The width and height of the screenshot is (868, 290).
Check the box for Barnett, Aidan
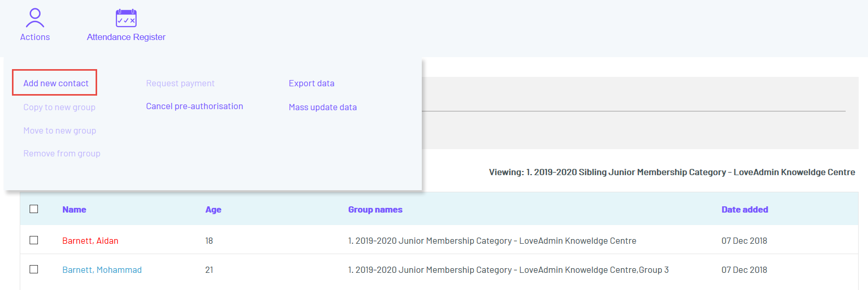pos(34,240)
